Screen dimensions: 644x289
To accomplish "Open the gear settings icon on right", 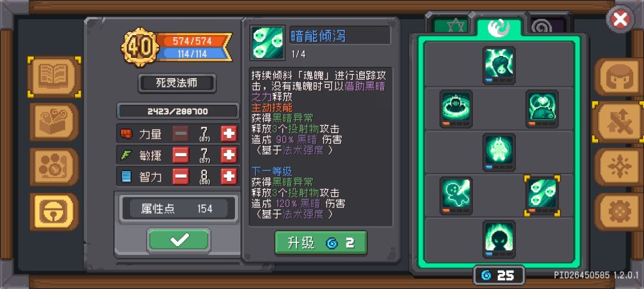I will (618, 212).
